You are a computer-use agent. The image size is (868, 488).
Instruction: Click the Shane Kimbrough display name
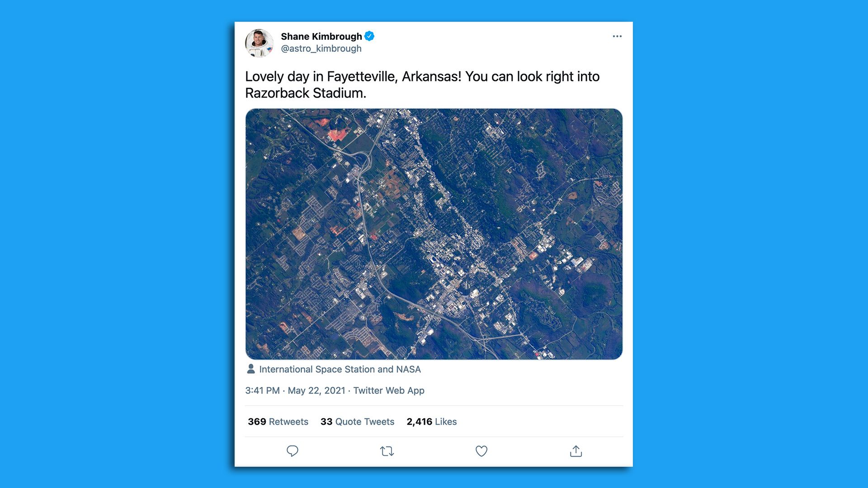pyautogui.click(x=321, y=37)
